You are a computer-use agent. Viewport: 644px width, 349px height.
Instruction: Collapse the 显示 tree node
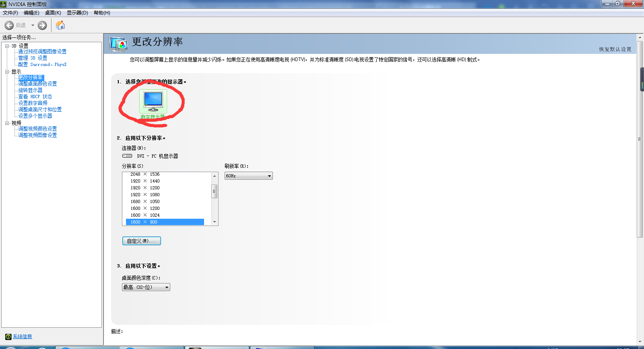point(7,72)
